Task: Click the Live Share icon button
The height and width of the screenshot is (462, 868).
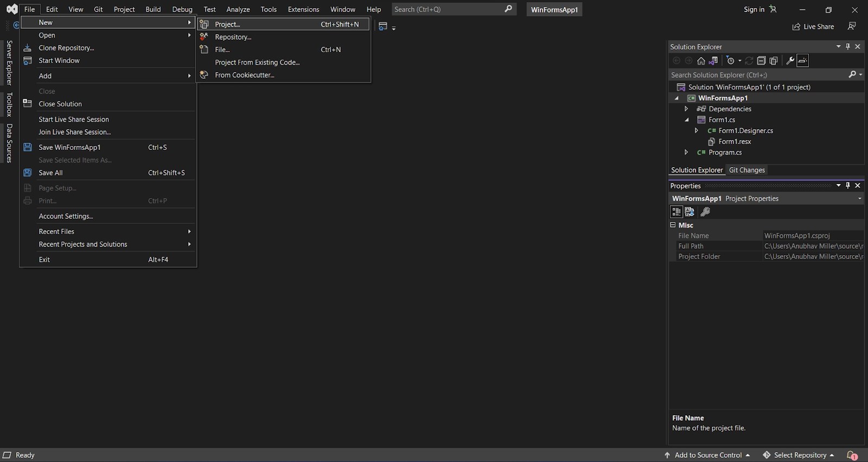Action: click(x=796, y=27)
